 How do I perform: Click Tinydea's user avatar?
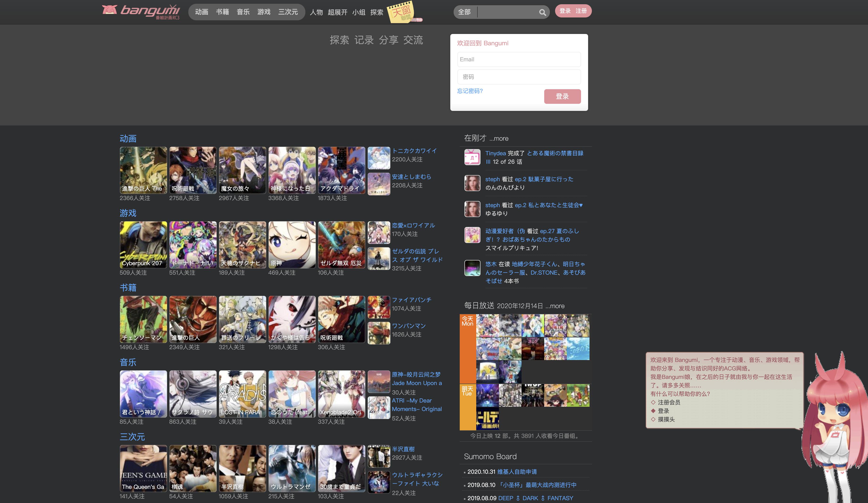472,157
